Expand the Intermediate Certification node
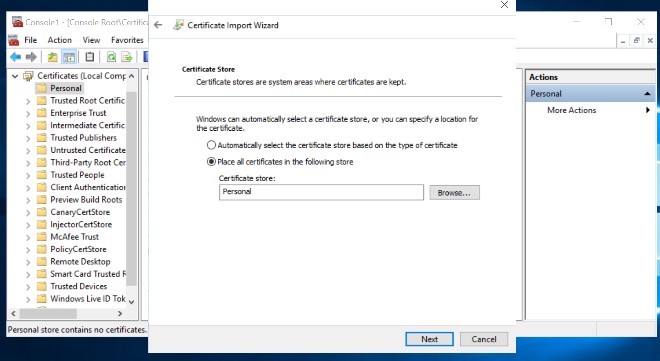660x361 pixels. pyautogui.click(x=28, y=126)
